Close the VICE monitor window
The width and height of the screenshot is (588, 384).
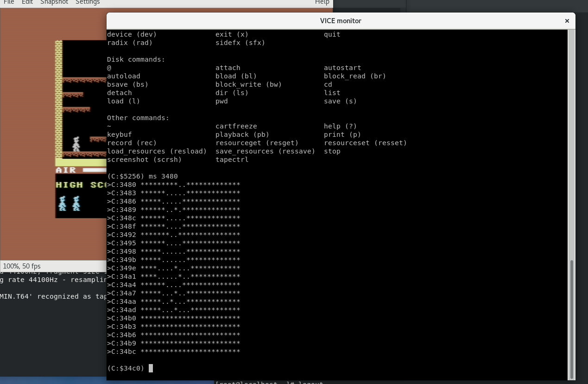tap(567, 21)
